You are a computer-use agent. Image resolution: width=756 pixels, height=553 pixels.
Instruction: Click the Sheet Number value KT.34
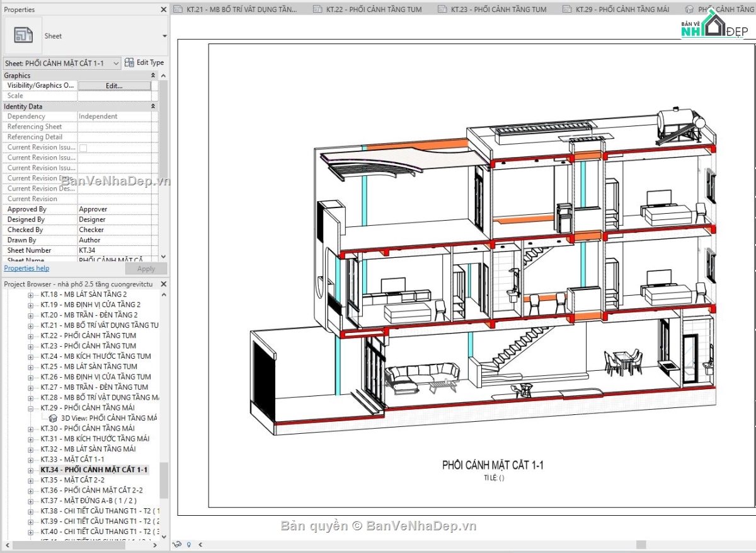[87, 250]
